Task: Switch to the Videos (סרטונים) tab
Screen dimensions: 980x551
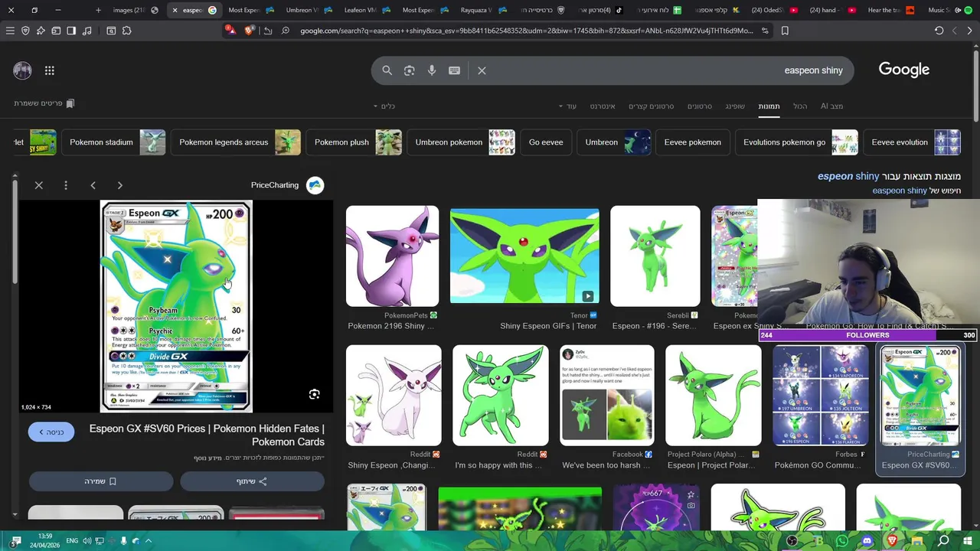Action: point(699,106)
